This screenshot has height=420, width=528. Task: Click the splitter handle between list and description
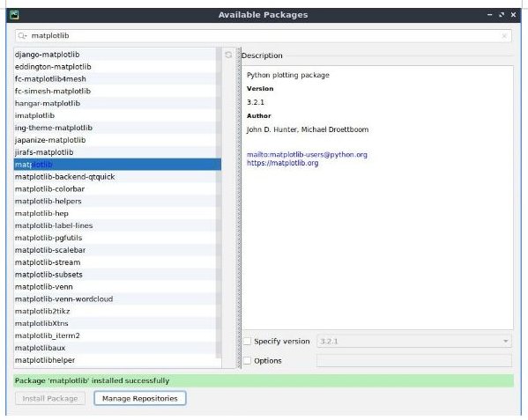(239, 208)
